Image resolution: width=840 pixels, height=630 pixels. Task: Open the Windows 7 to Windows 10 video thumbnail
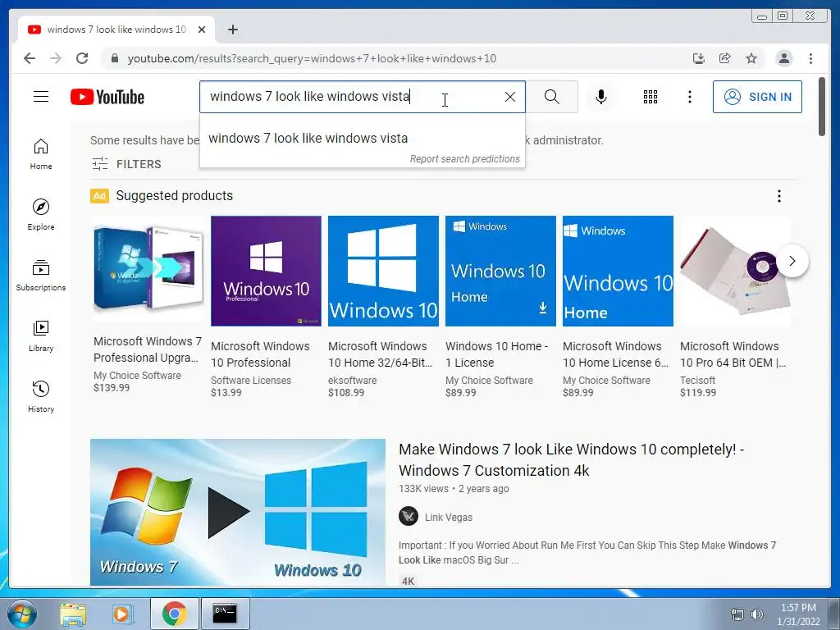coord(238,512)
